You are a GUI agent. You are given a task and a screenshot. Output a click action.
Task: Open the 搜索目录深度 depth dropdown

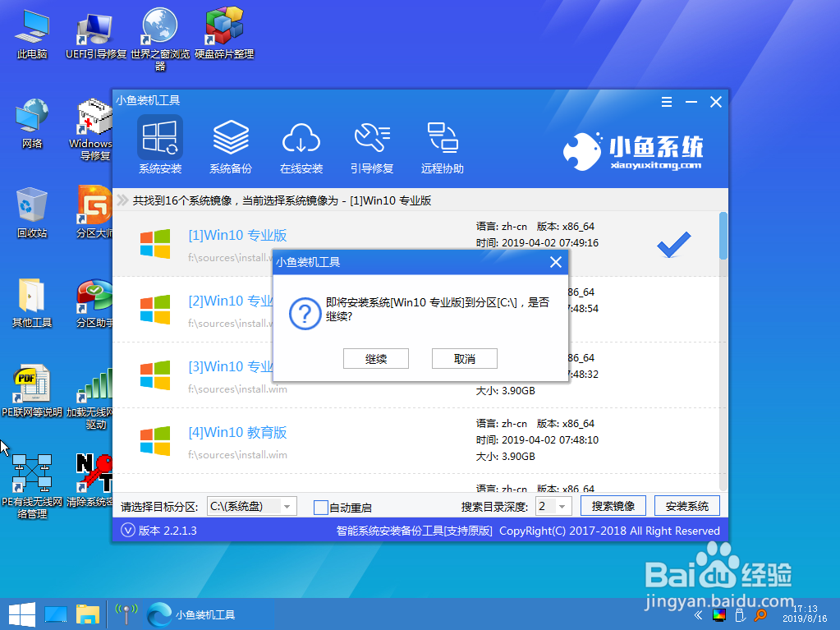click(x=562, y=506)
